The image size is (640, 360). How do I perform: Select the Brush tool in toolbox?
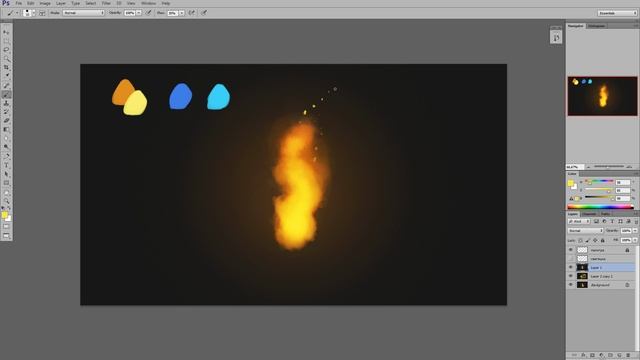(6, 95)
